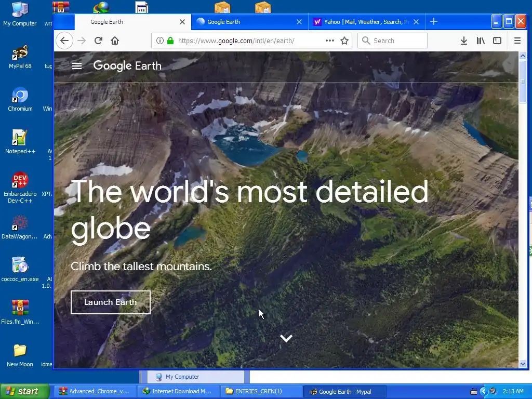The width and height of the screenshot is (532, 399).
Task: Switch to Internet Download Manager taskbar item
Action: [179, 392]
